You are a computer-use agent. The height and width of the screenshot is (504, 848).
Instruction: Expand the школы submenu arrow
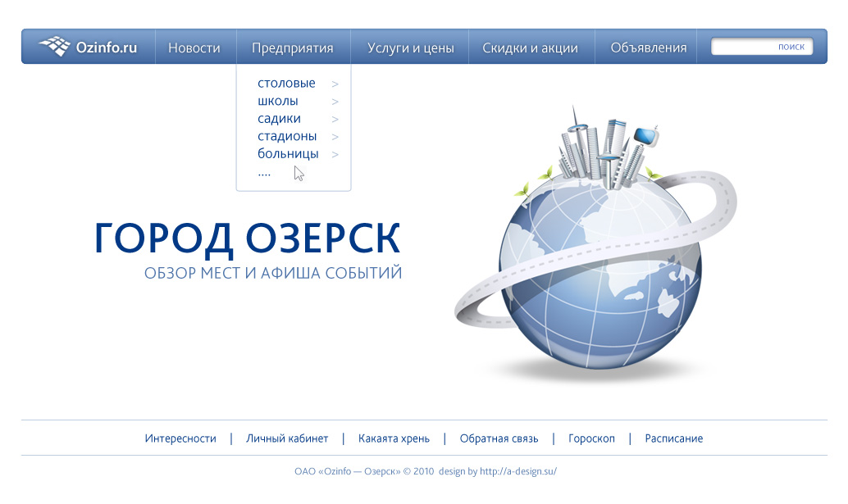tap(335, 102)
